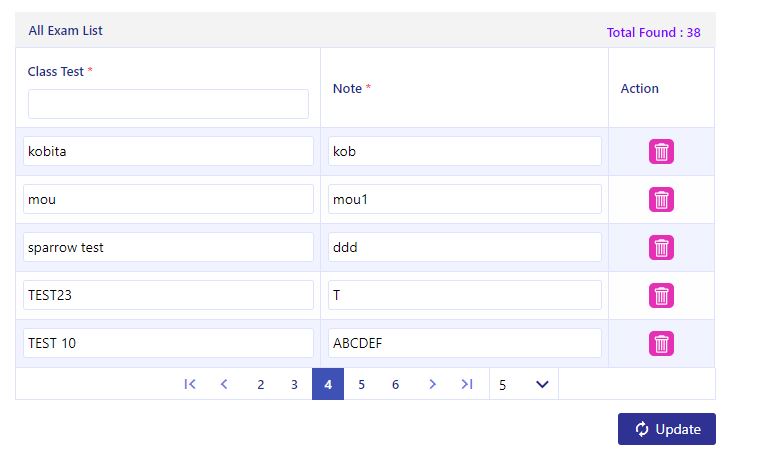Viewport: 776px width, 469px height.
Task: Delete the kobita exam row
Action: point(661,151)
